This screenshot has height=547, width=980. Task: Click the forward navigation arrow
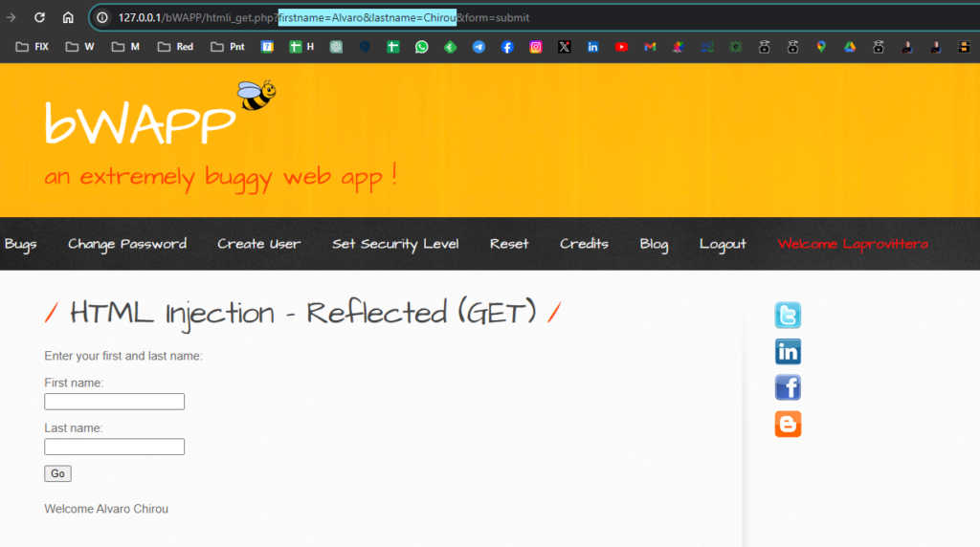(11, 17)
